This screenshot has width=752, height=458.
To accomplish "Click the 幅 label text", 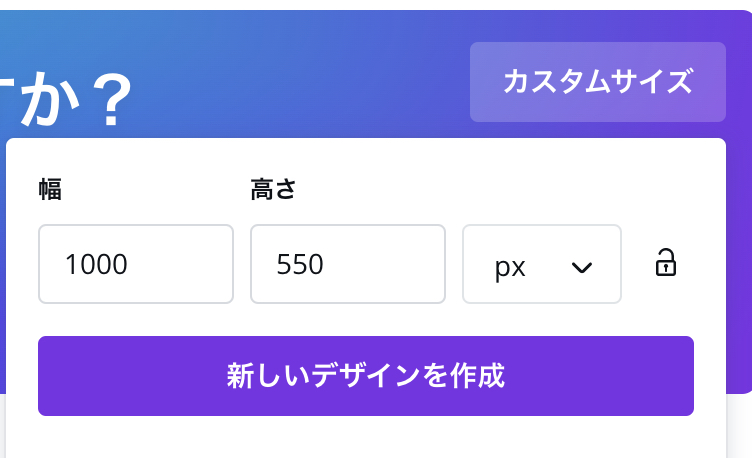I will pyautogui.click(x=50, y=189).
